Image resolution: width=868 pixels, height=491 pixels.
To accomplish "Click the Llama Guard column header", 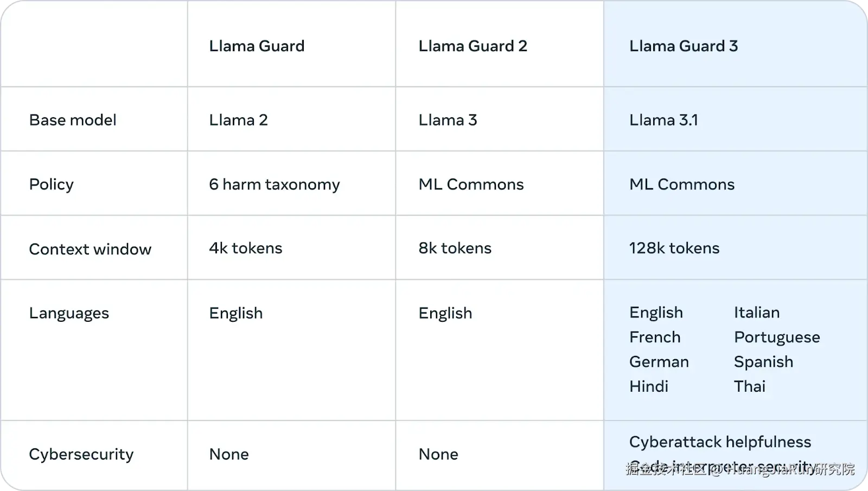I will 257,46.
